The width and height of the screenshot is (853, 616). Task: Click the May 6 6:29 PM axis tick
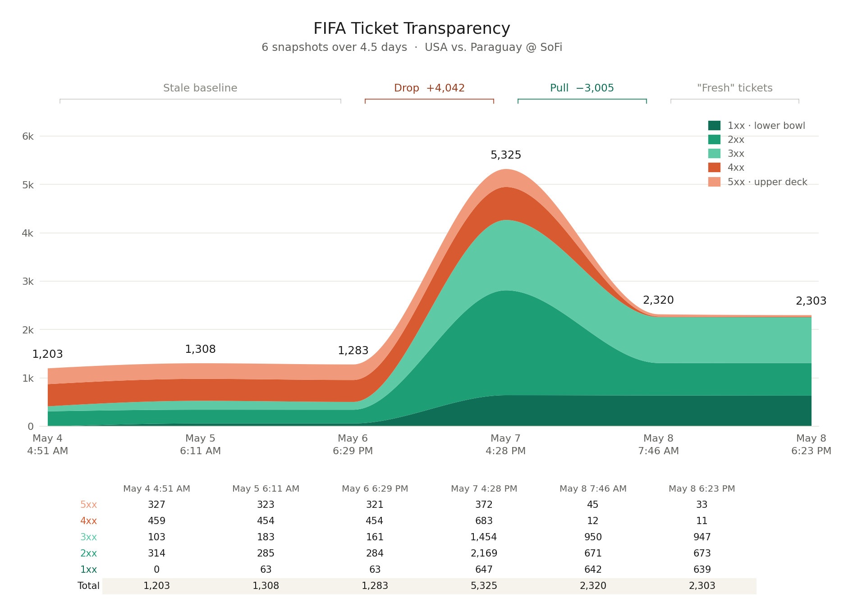(353, 444)
